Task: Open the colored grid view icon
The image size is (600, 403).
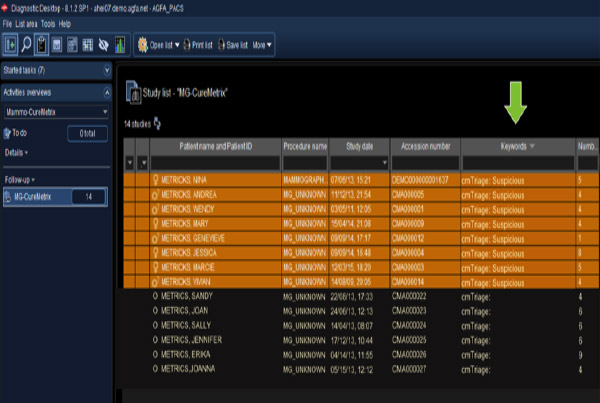Action: point(88,45)
